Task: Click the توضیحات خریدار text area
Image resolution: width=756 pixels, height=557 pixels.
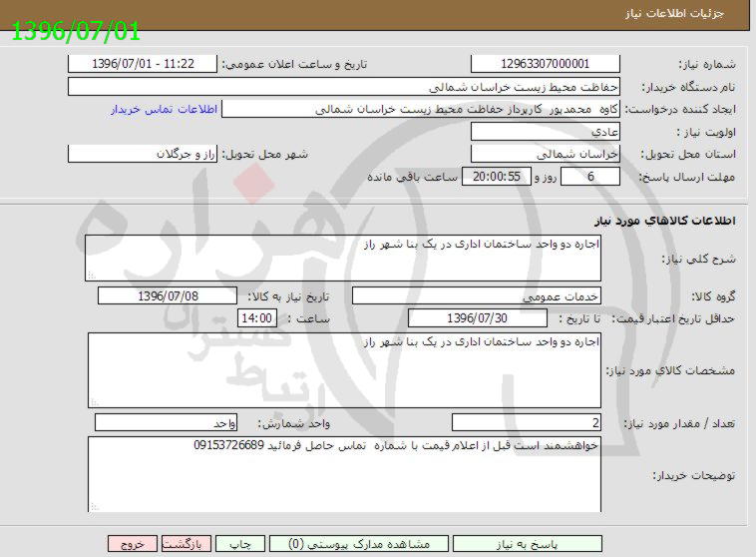Action: tap(345, 474)
